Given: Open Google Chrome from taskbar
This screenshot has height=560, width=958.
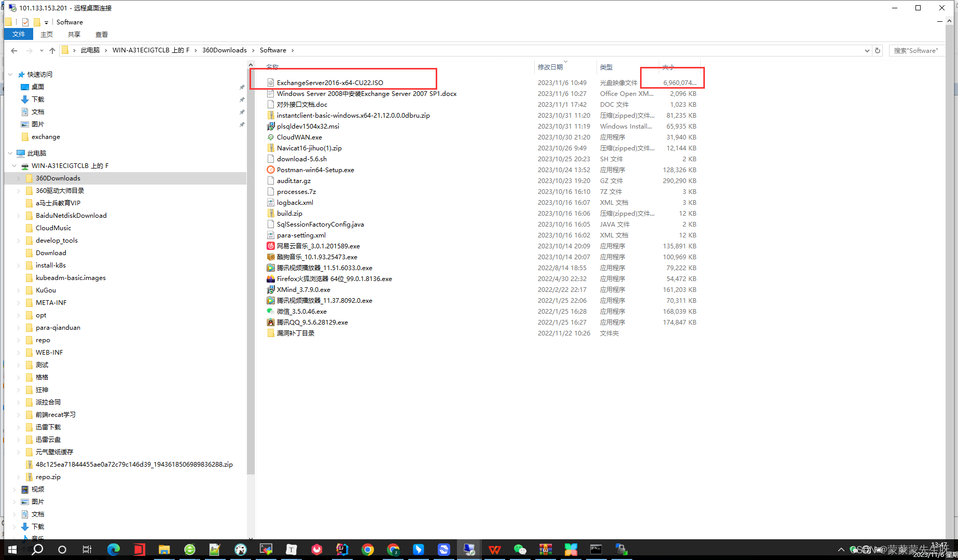Looking at the screenshot, I should (x=368, y=550).
